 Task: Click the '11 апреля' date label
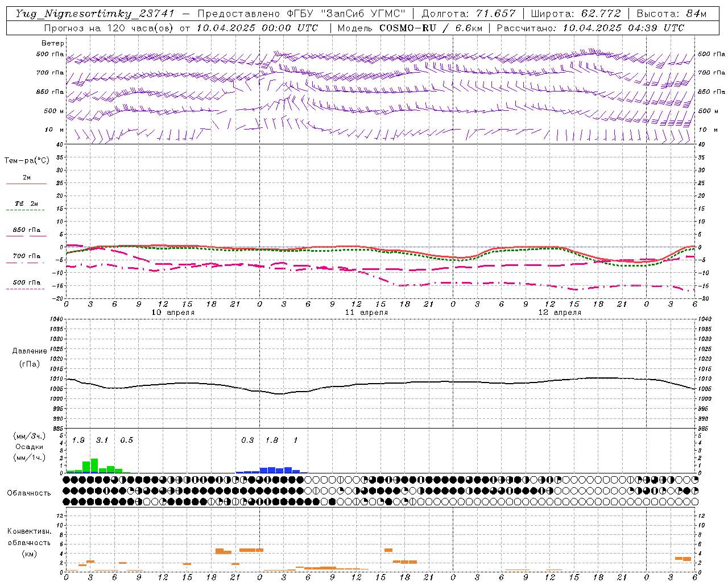coord(366,313)
